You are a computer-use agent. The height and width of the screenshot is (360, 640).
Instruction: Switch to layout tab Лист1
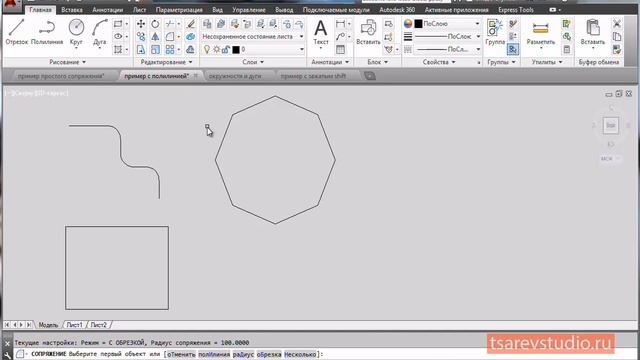[x=74, y=325]
